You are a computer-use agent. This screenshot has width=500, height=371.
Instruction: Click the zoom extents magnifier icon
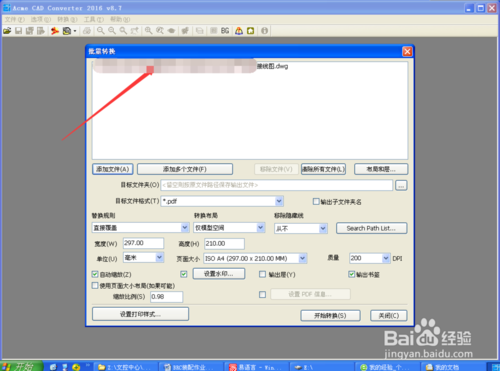pyautogui.click(x=148, y=31)
